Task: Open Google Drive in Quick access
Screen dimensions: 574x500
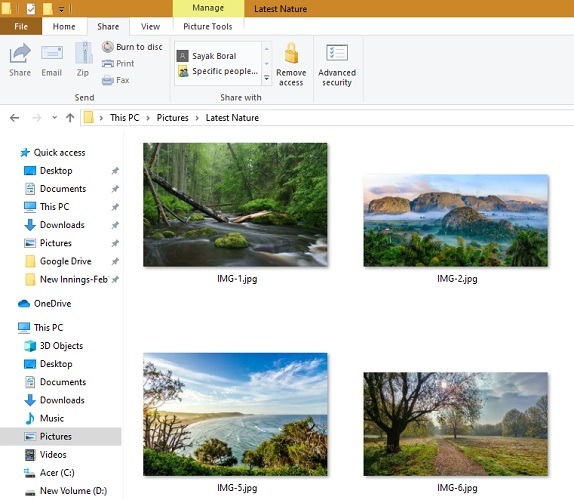Action: tap(66, 261)
